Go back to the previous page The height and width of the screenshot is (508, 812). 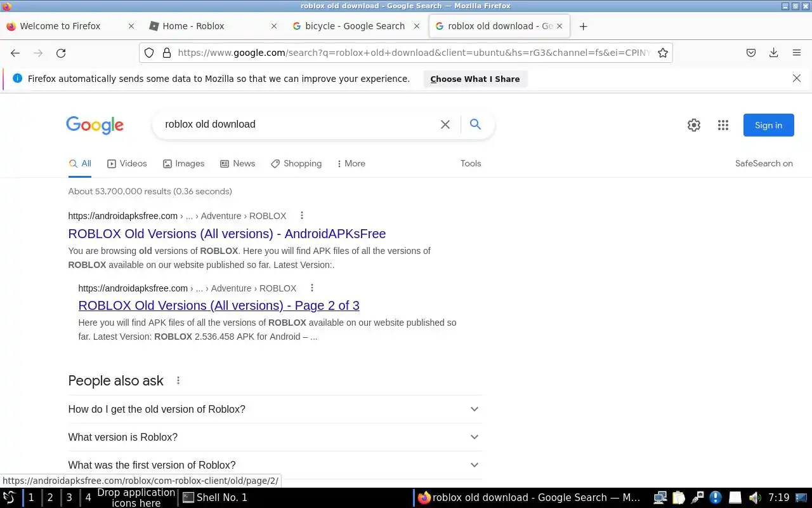(15, 53)
